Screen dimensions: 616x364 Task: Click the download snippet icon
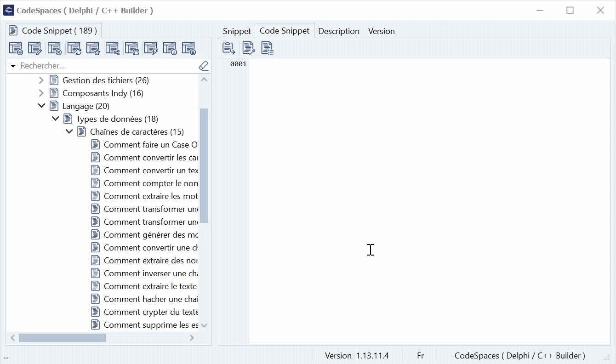pos(189,48)
